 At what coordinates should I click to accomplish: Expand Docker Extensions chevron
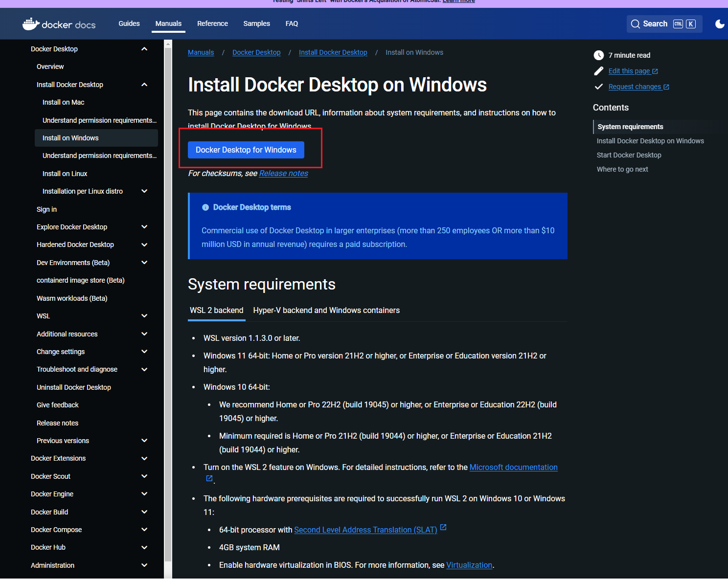coord(144,458)
